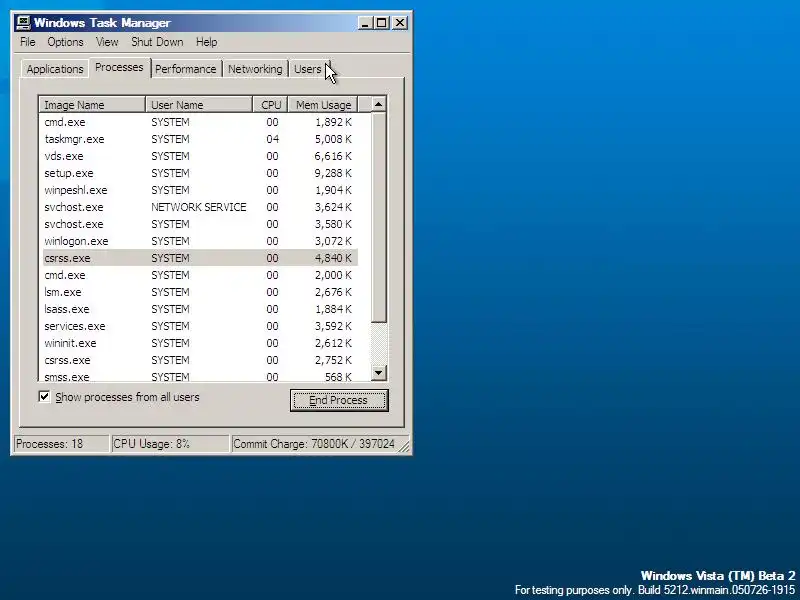Select the lsm.exe process row
Image resolution: width=800 pixels, height=600 pixels.
click(x=201, y=292)
